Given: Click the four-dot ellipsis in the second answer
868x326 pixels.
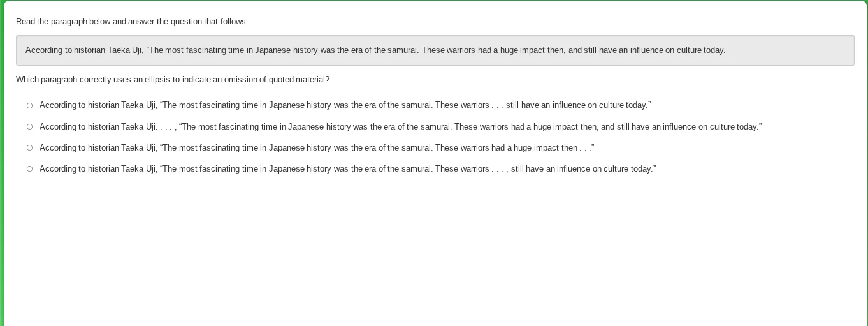Looking at the screenshot, I should (x=166, y=127).
